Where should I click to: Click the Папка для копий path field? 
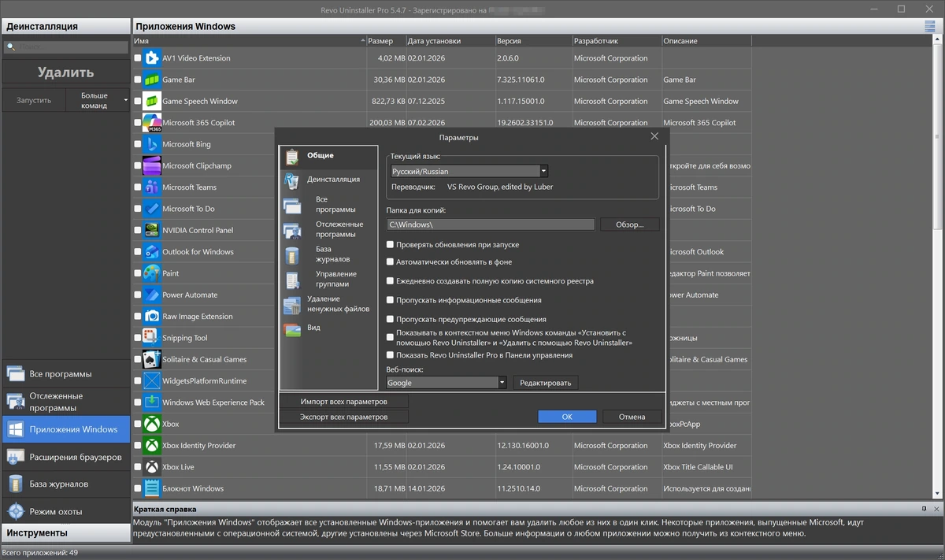pos(491,224)
